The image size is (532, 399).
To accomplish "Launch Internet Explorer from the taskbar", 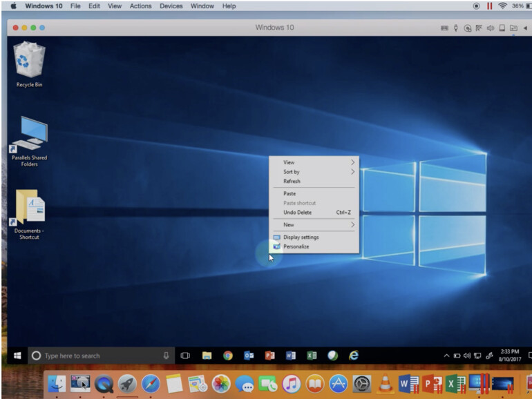I will (354, 356).
